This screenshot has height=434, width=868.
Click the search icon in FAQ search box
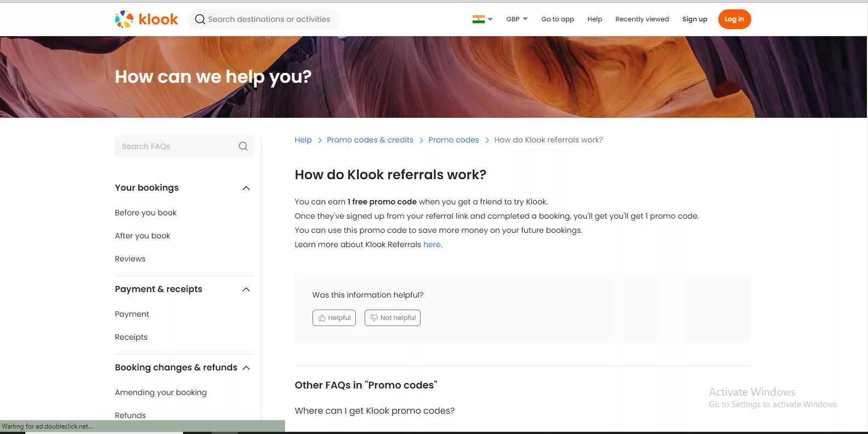click(243, 146)
